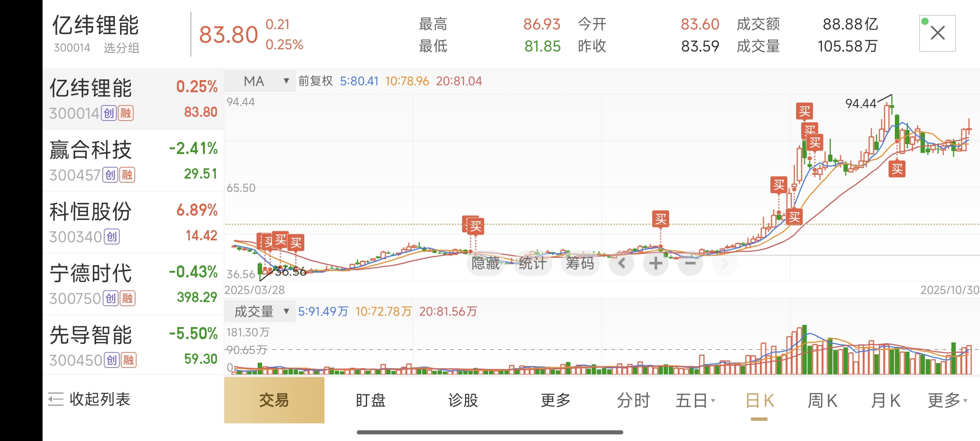Open the 诊股 stock diagnosis link
Image resolution: width=980 pixels, height=441 pixels.
(463, 401)
